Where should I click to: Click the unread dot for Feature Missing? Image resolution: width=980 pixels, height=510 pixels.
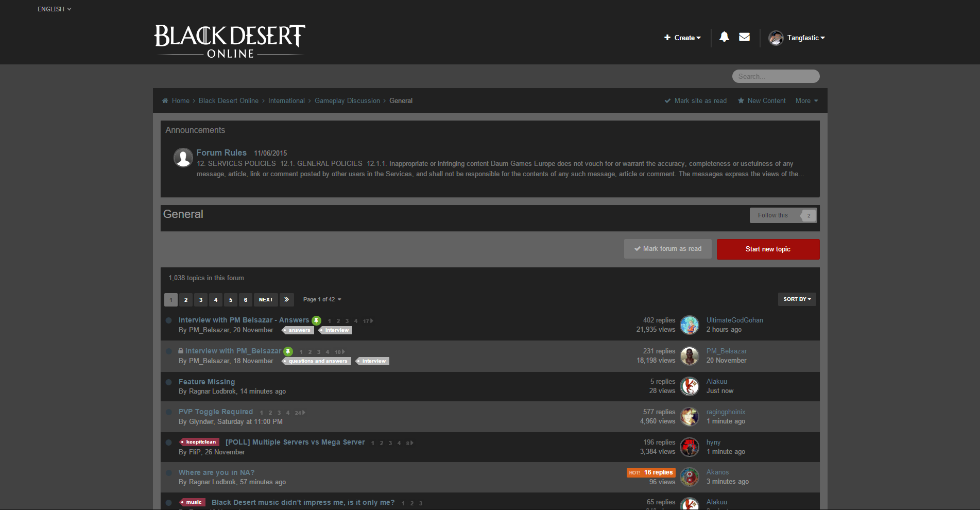[168, 382]
